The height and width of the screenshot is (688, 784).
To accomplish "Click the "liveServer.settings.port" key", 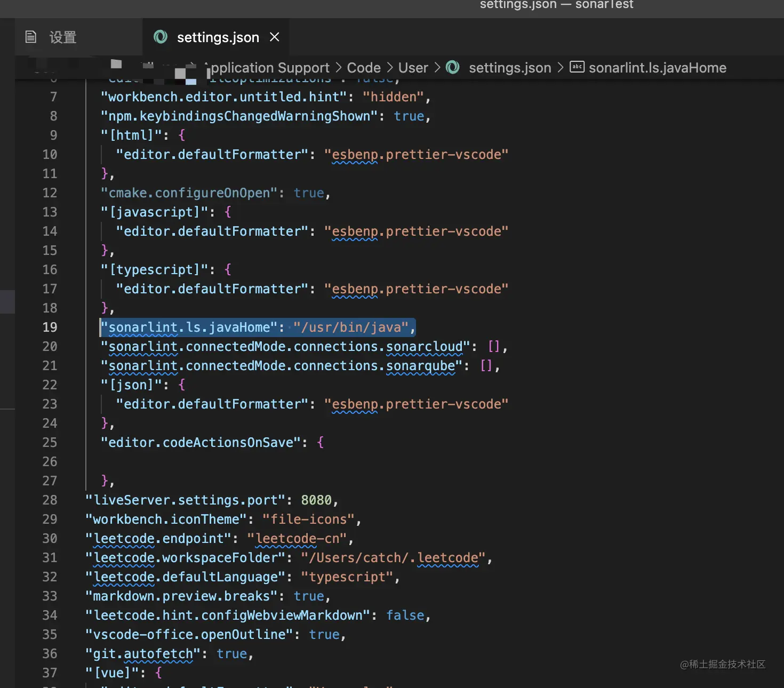I will tap(186, 500).
